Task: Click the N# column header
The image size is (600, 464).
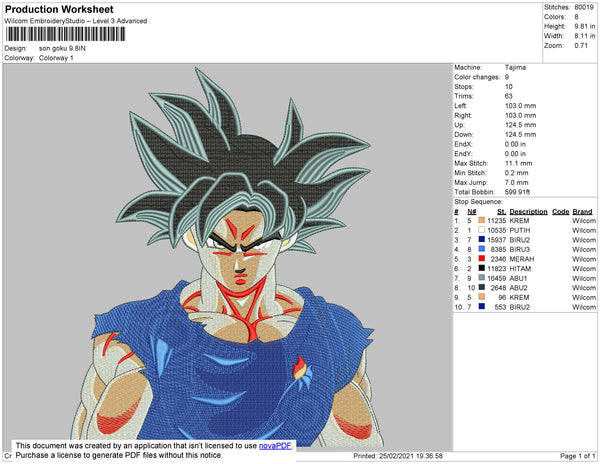Action: click(x=471, y=211)
